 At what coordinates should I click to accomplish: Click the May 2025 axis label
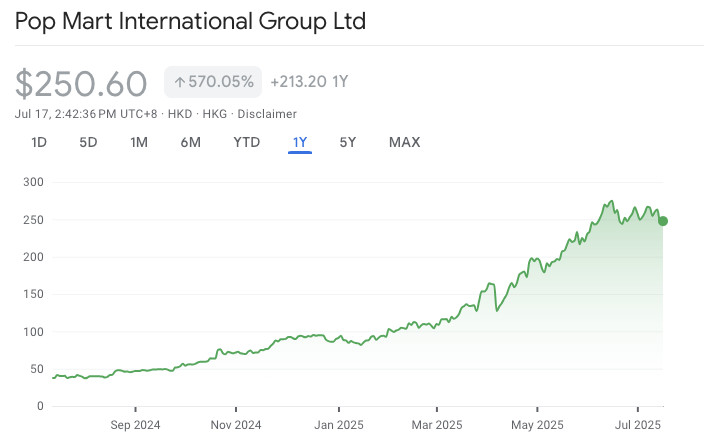coord(537,425)
